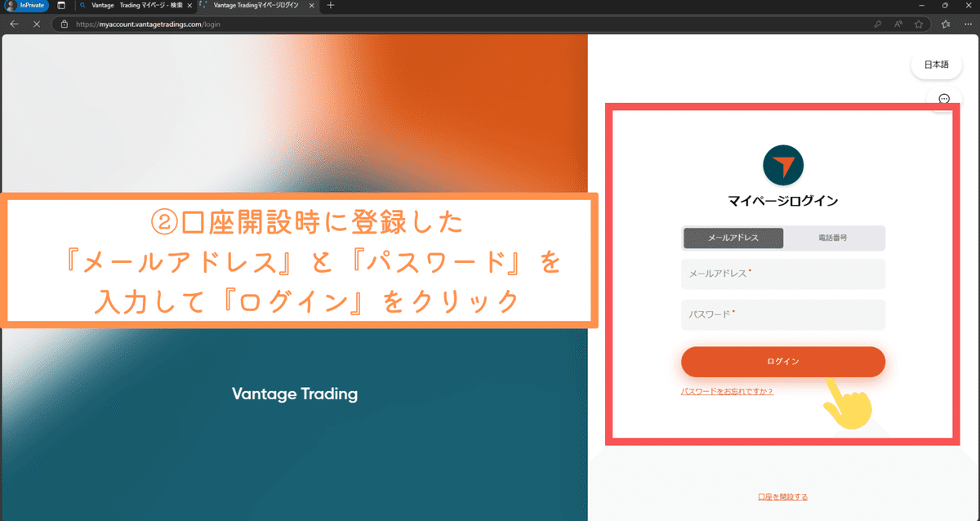Minimize the browser window
Screen dimensions: 980x521
click(922, 6)
